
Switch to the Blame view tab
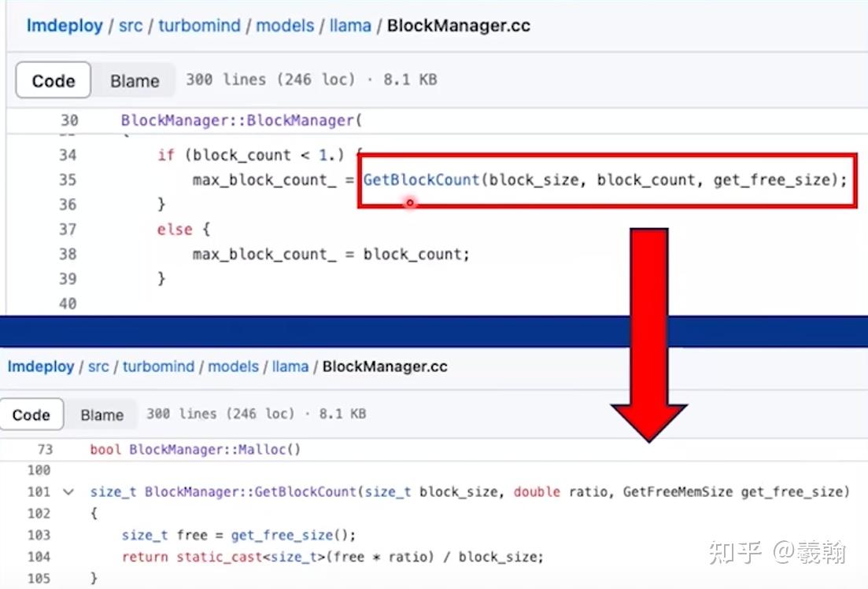(x=134, y=80)
